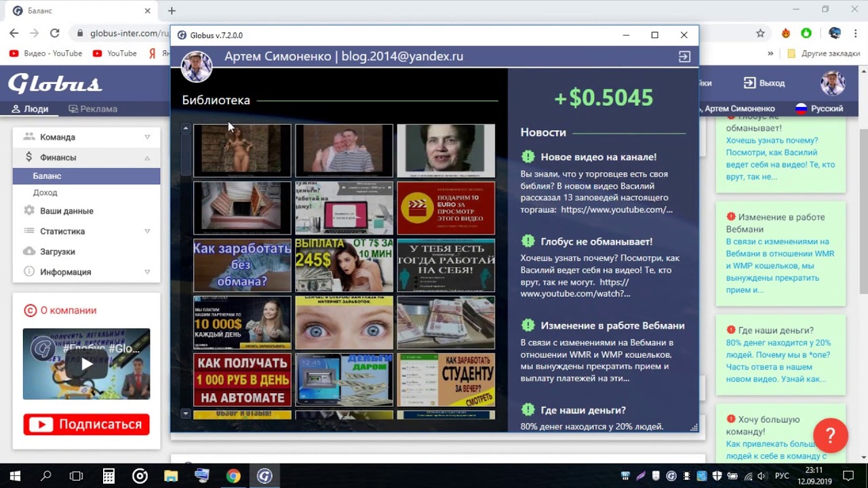Open the wide blue eyes video thumbnail

(344, 323)
